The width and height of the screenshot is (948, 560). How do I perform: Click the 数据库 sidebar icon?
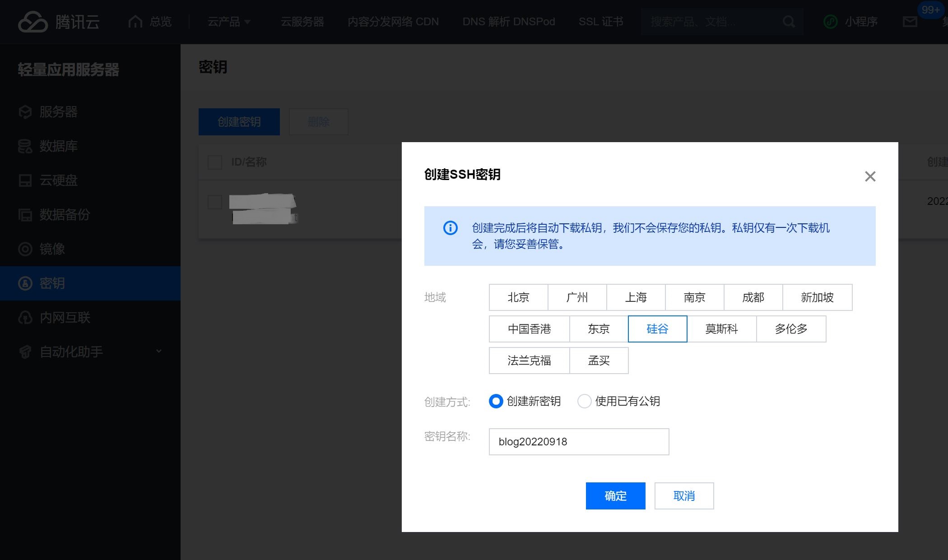pyautogui.click(x=25, y=146)
